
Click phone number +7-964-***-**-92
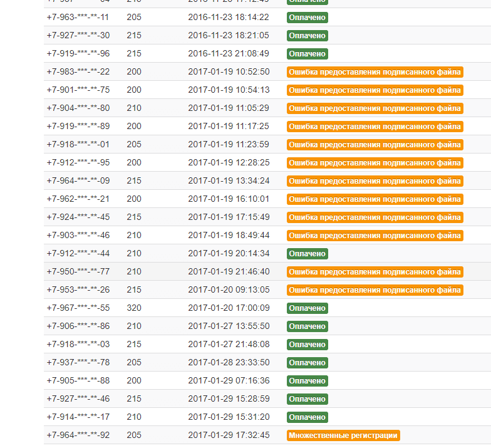78,435
